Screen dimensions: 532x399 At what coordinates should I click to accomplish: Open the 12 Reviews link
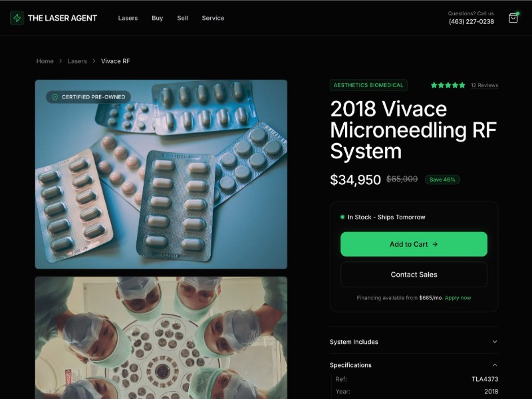coord(485,85)
